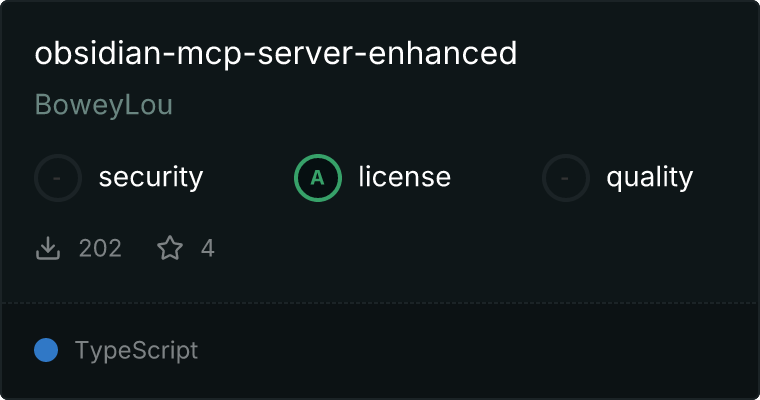The image size is (760, 400).
Task: Select the security label text
Action: [151, 177]
